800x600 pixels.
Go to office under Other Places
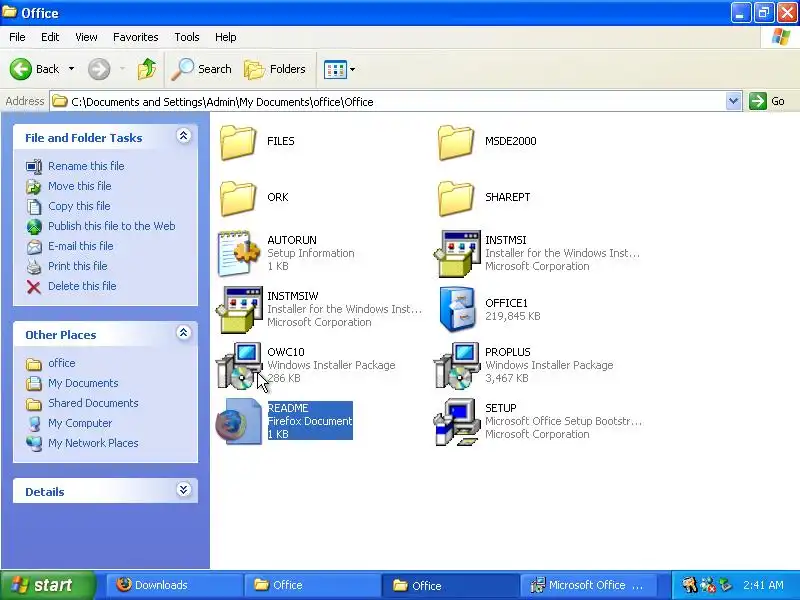click(62, 363)
